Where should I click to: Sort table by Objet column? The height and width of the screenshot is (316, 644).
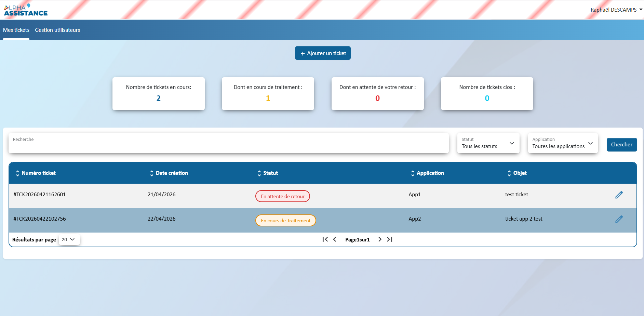[517, 173]
